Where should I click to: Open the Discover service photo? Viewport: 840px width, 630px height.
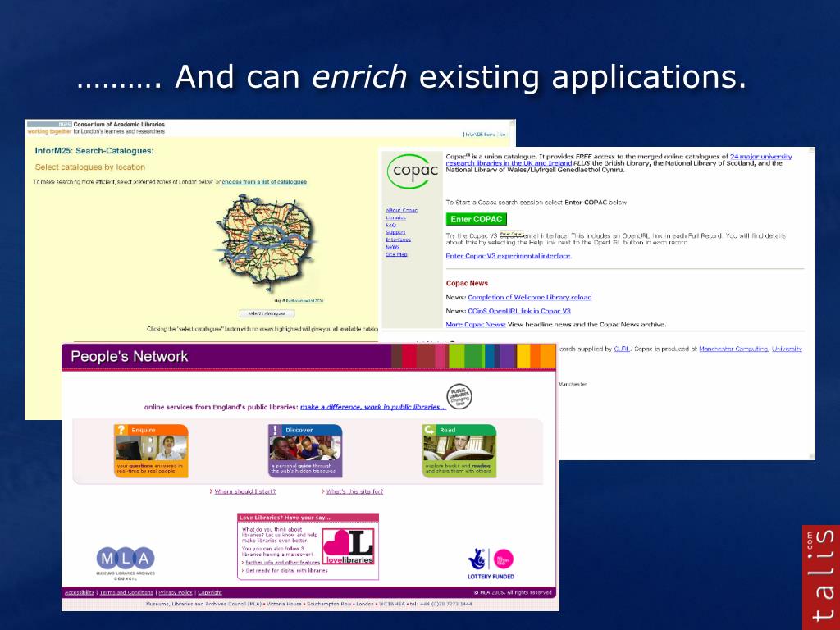click(305, 449)
